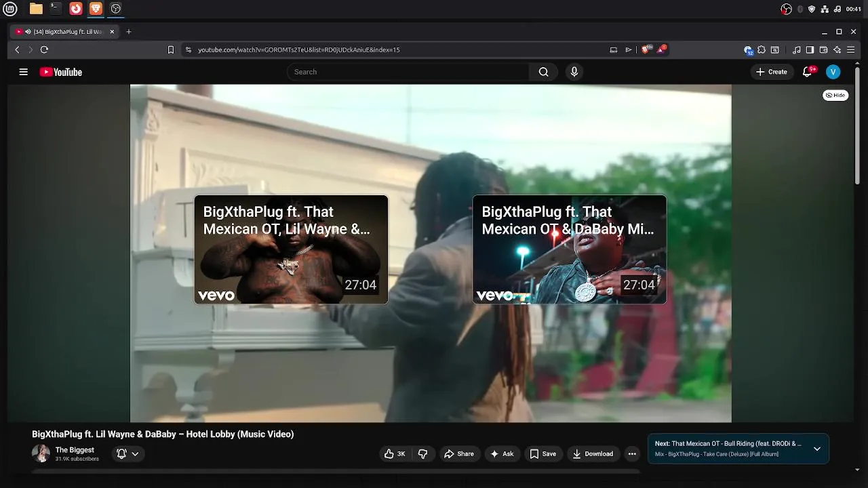This screenshot has width=868, height=488.
Task: Open Brave Shields lion icon
Action: tap(646, 49)
